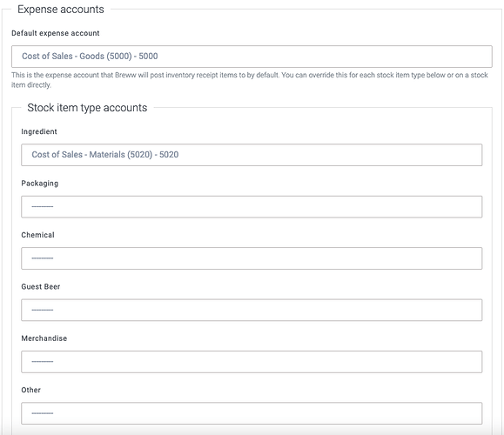
Task: Click the Packaging field label
Action: point(40,184)
